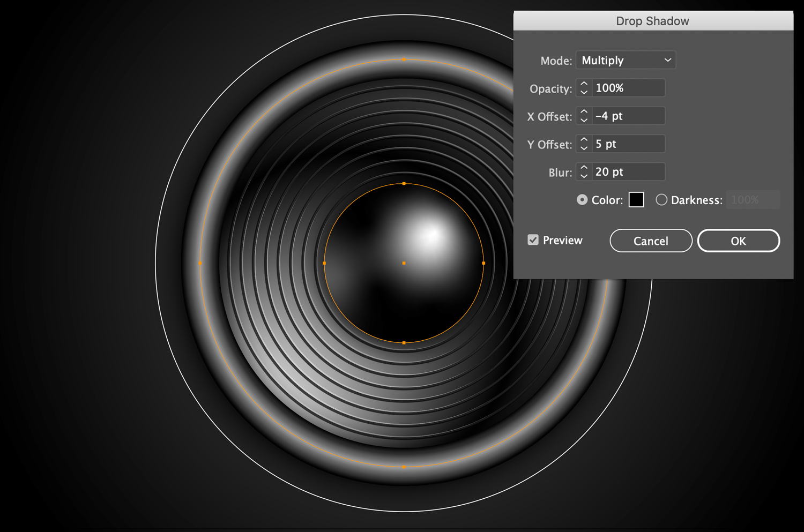Increase Blur using the up stepper arrow
The width and height of the screenshot is (804, 532).
(x=584, y=168)
